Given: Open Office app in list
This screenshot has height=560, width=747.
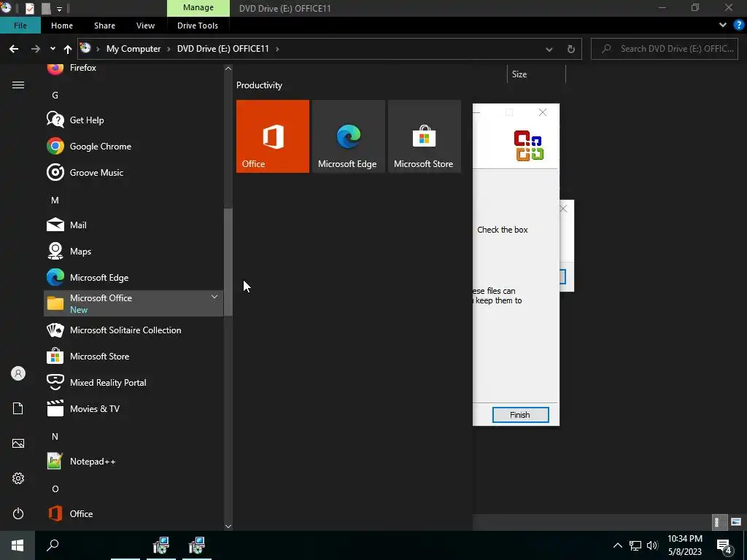Looking at the screenshot, I should tap(133, 513).
